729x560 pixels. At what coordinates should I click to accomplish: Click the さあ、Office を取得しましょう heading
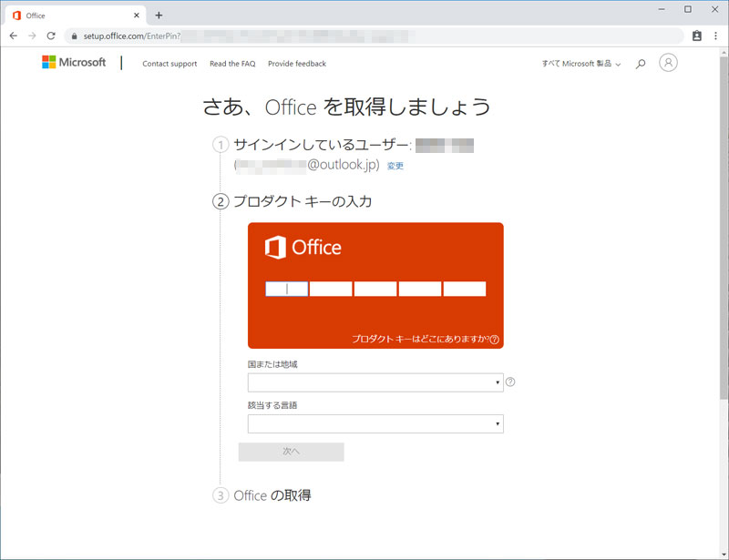coord(347,107)
